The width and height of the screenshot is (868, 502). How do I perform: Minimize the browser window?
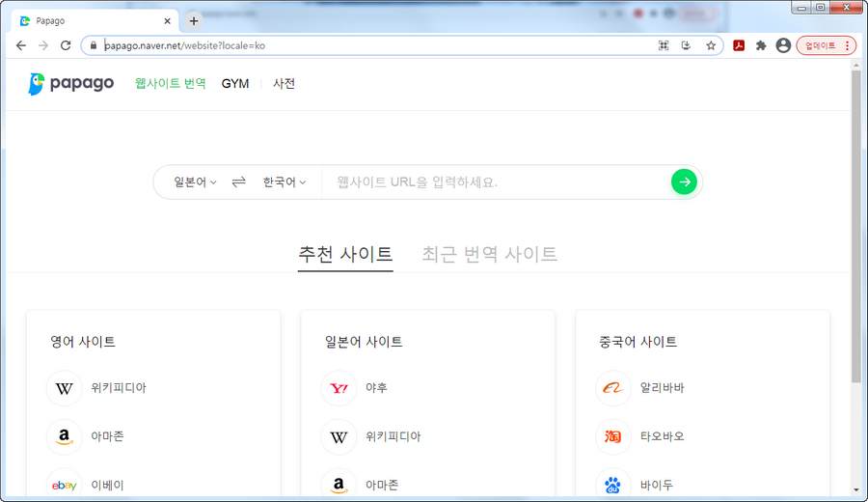(x=801, y=8)
